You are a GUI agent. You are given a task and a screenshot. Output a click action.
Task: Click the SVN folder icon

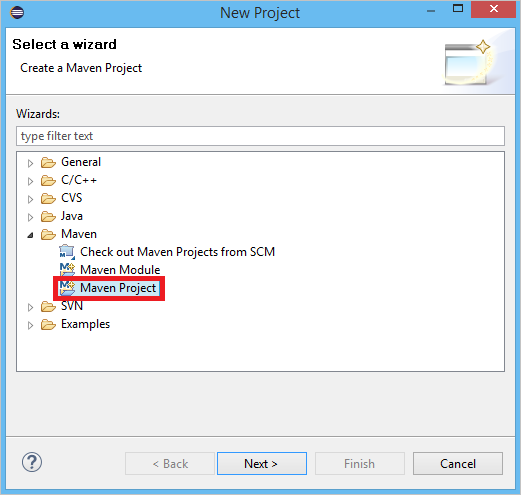[48, 306]
